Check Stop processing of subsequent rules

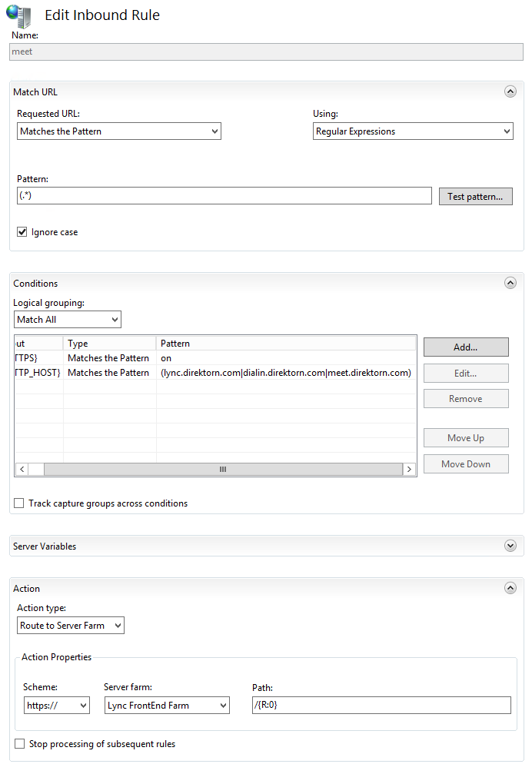pyautogui.click(x=19, y=743)
